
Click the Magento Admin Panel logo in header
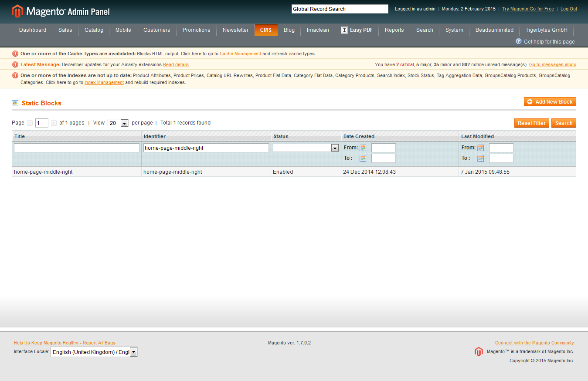pos(61,11)
